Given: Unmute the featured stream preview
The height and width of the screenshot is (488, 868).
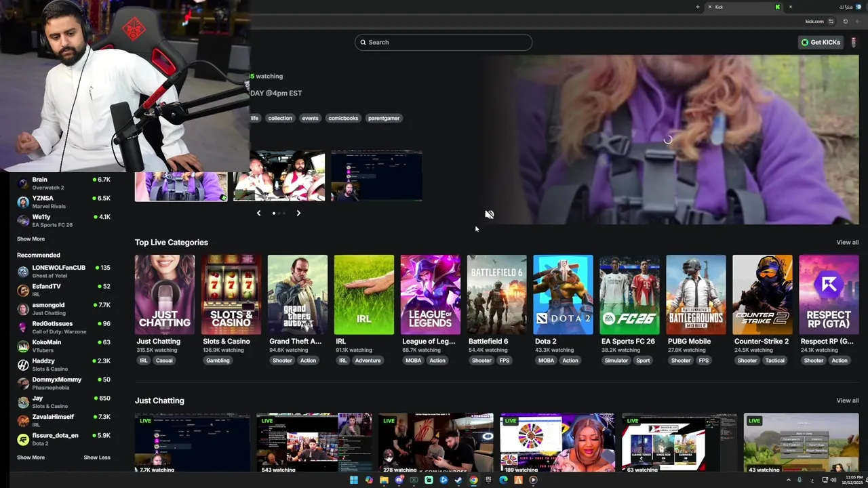Looking at the screenshot, I should pyautogui.click(x=489, y=214).
